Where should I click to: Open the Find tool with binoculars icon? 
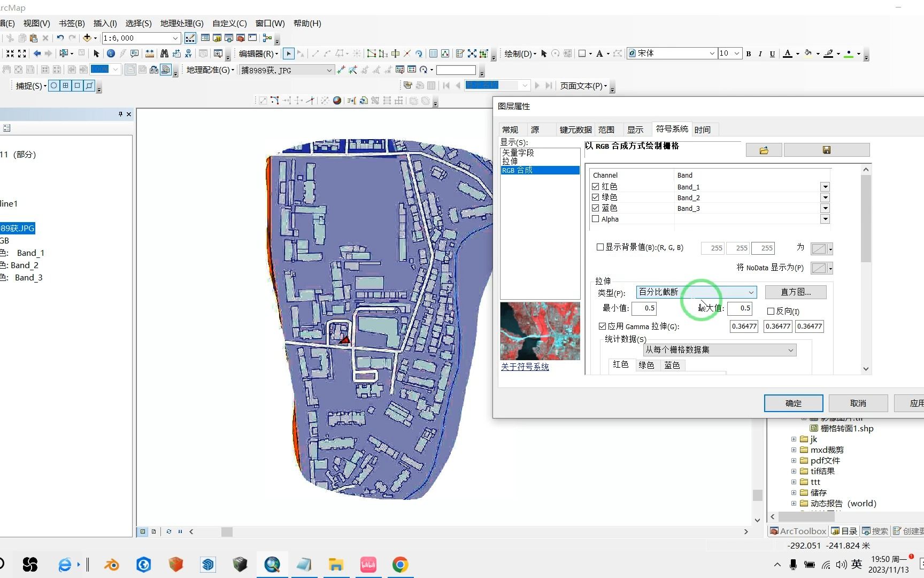pyautogui.click(x=164, y=54)
